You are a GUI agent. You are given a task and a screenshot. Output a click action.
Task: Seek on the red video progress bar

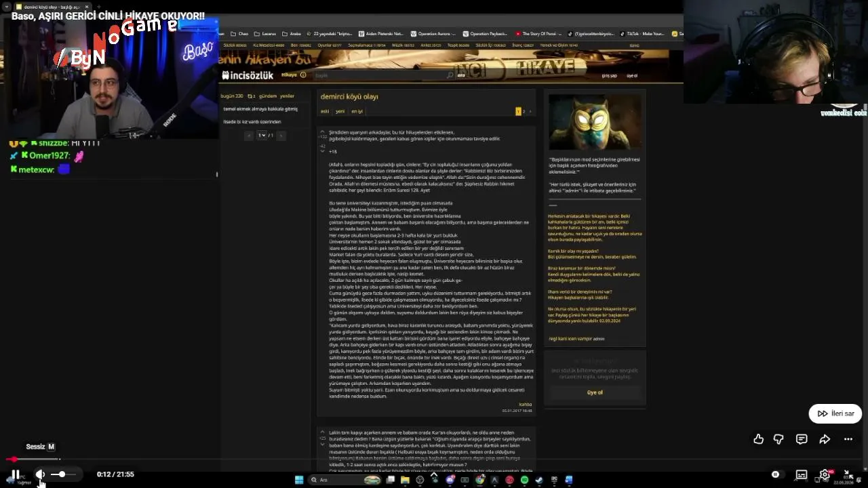point(434,460)
